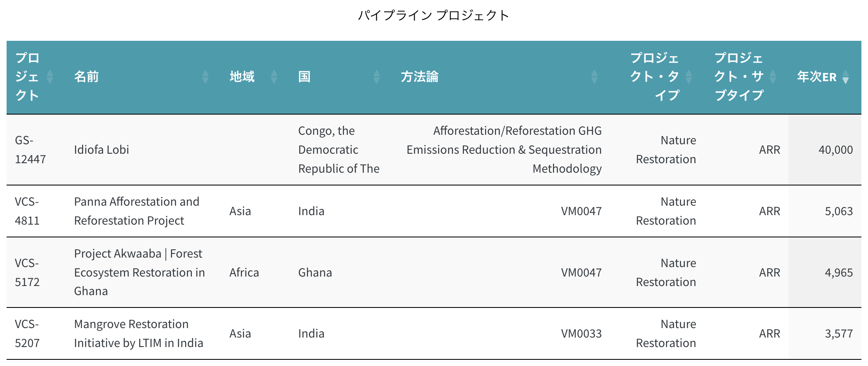Click the Ghana country cell
The width and height of the screenshot is (868, 366).
pyautogui.click(x=315, y=272)
